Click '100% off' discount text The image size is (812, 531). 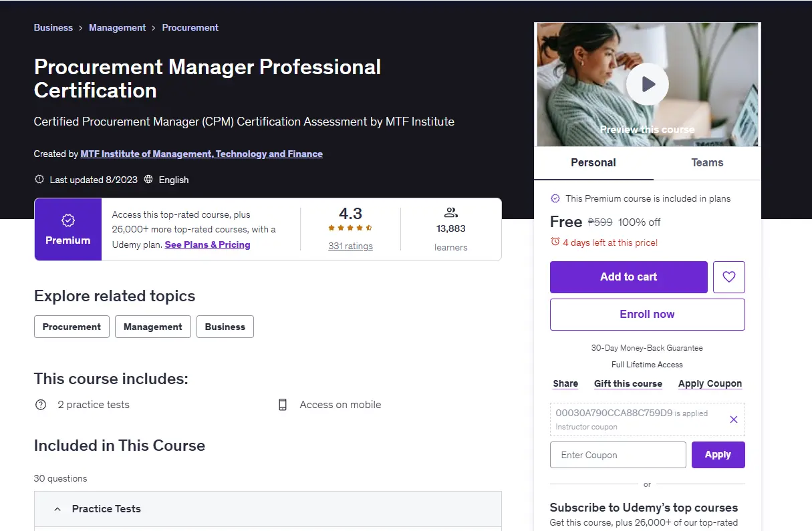[640, 222]
